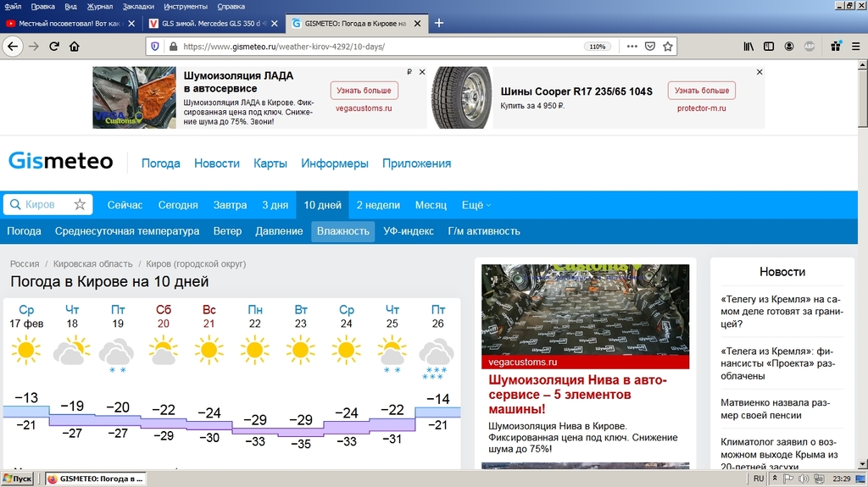The height and width of the screenshot is (487, 868).
Task: Open the browser home page icon
Action: pos(75,47)
